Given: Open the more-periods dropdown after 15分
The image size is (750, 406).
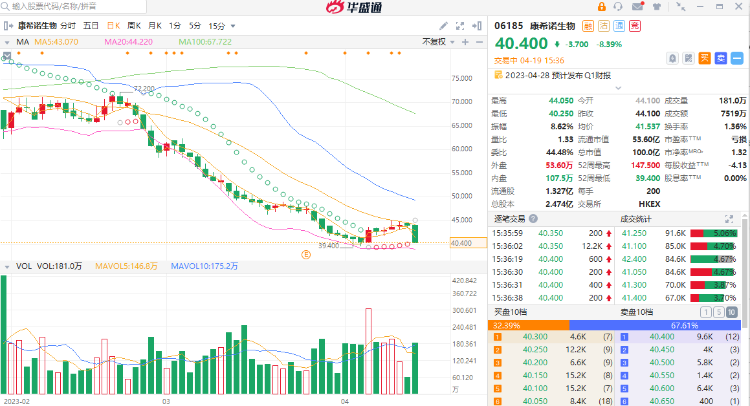Looking at the screenshot, I should (233, 26).
